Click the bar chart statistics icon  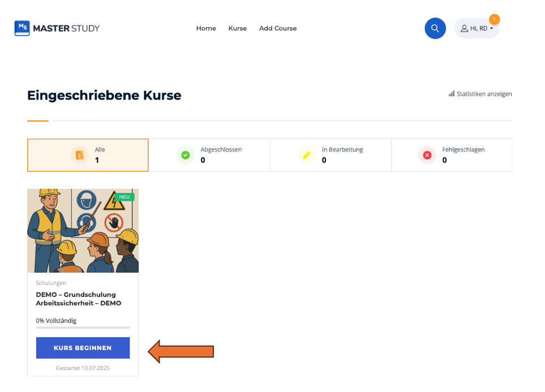(452, 94)
